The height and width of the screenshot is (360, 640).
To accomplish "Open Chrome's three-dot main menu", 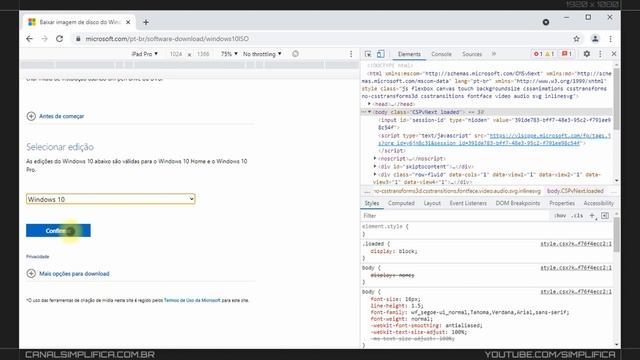I will 611,39.
